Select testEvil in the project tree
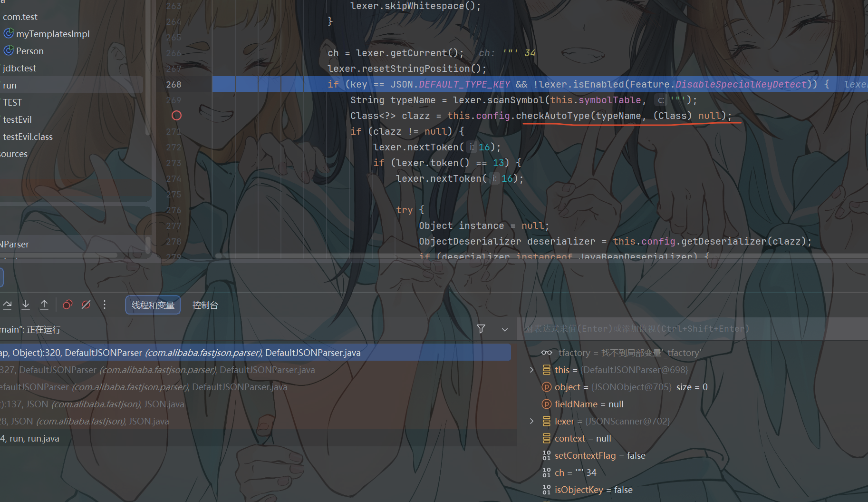This screenshot has width=868, height=502. coord(17,119)
